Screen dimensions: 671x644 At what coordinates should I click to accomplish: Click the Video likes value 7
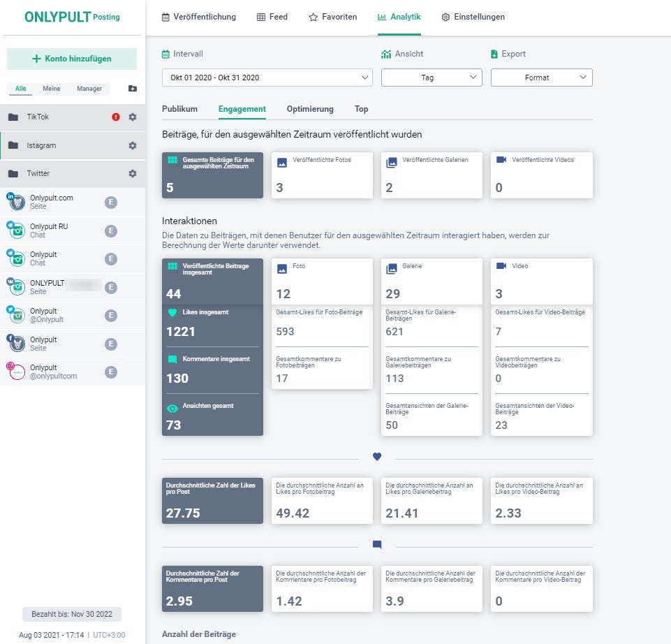coord(498,332)
